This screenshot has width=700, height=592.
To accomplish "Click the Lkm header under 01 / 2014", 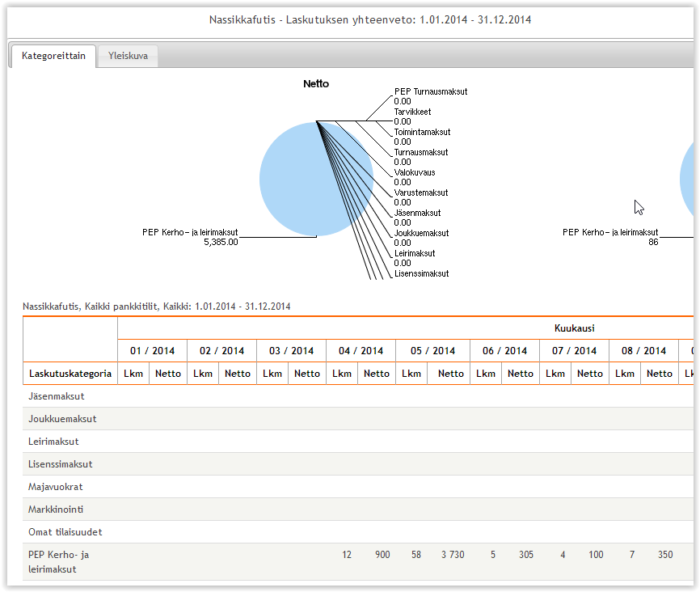I will click(133, 374).
